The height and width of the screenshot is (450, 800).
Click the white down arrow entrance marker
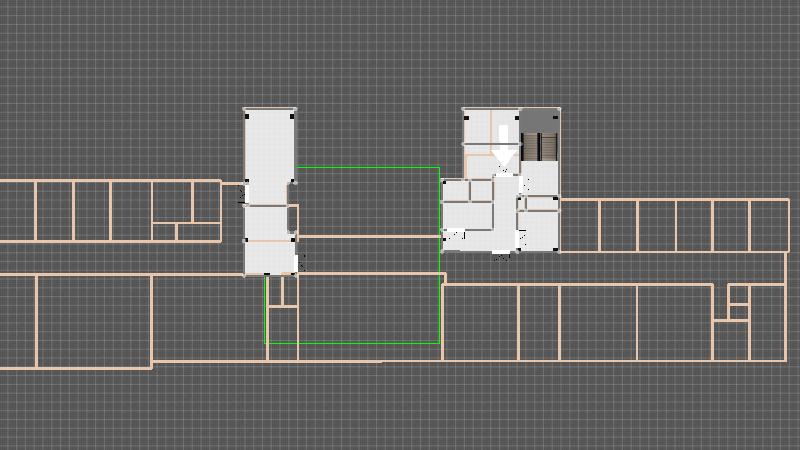[x=504, y=146]
